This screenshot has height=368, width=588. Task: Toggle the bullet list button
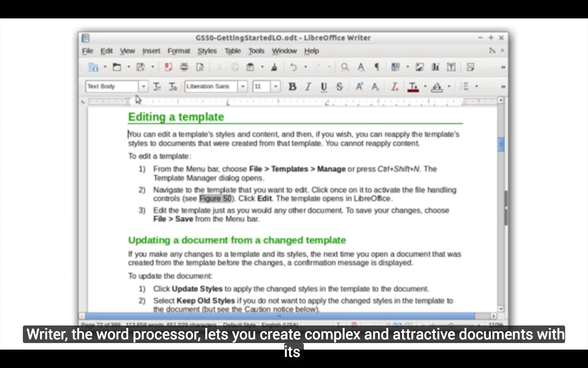tap(464, 87)
